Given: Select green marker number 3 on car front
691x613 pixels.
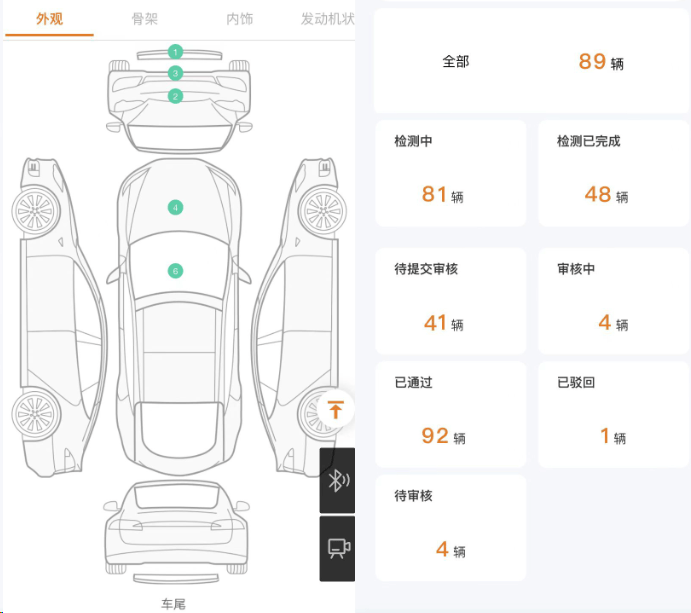Looking at the screenshot, I should click(x=175, y=73).
